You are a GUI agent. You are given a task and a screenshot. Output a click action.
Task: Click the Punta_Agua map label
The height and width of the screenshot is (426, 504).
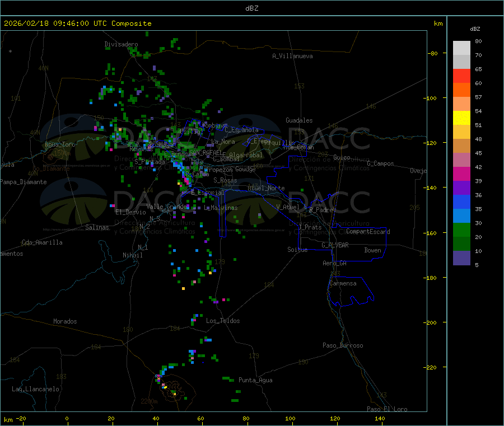255,380
